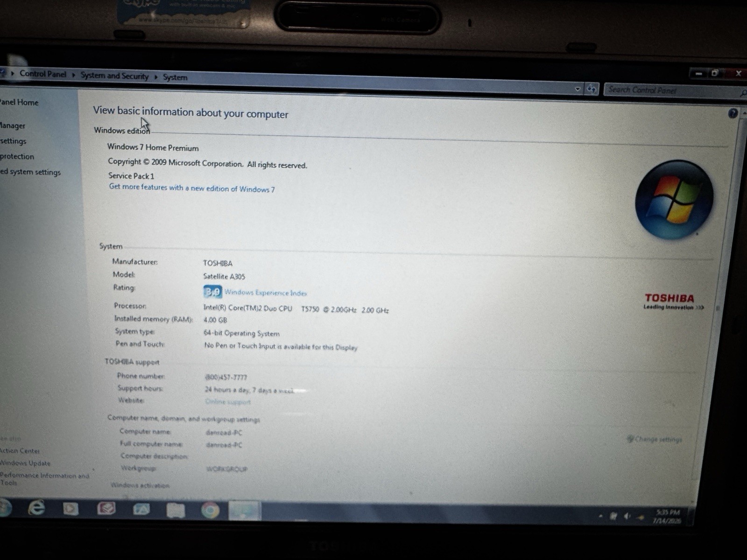The width and height of the screenshot is (747, 560).
Task: Click the taskbar clock showing 5:35 PM
Action: tap(668, 517)
